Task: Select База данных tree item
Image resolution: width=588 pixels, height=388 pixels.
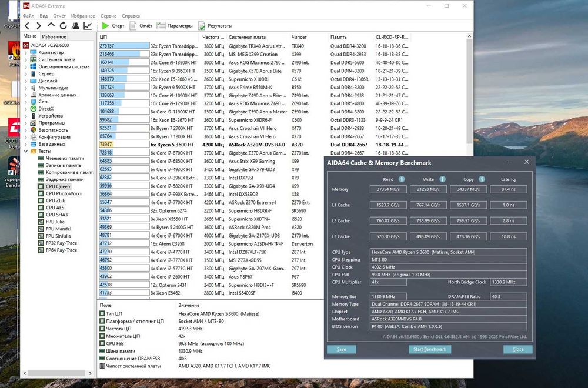Action: [x=51, y=144]
